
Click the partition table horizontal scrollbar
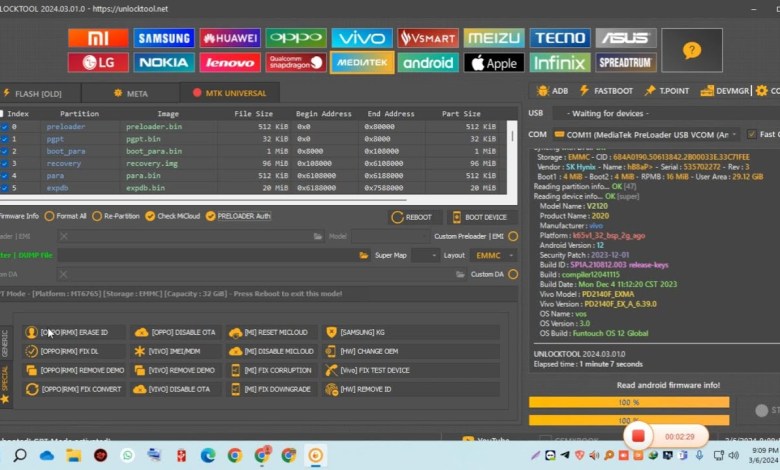click(203, 200)
